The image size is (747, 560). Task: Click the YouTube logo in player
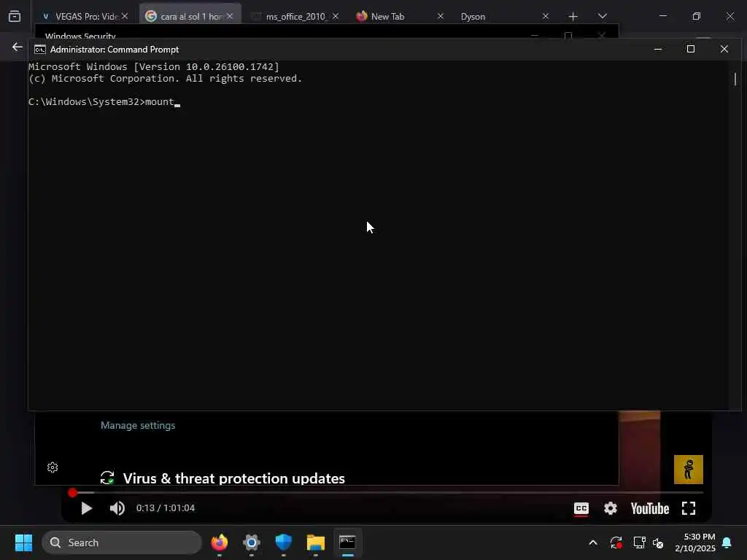click(650, 508)
